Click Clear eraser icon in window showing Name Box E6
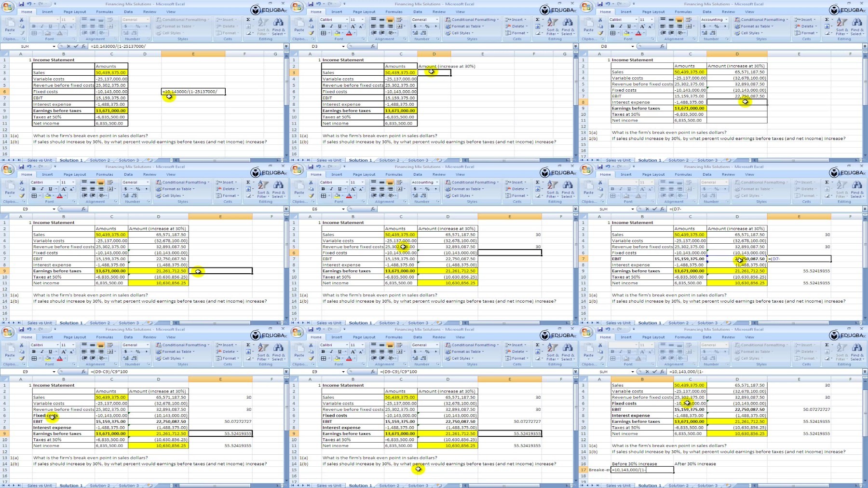This screenshot has width=868, height=488. click(x=538, y=196)
